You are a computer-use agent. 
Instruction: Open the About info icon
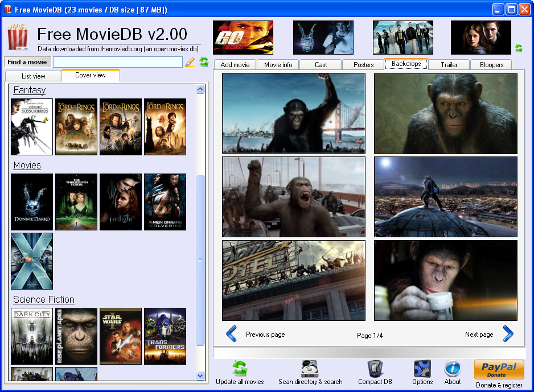(453, 369)
